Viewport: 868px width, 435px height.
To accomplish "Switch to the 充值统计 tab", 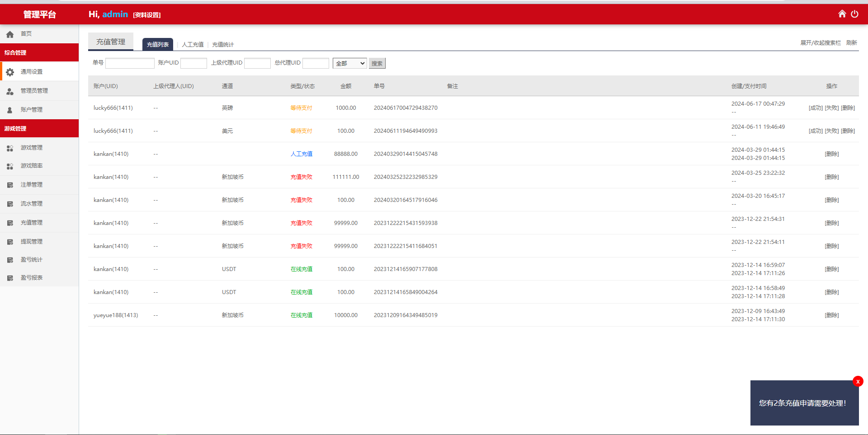I will [223, 45].
